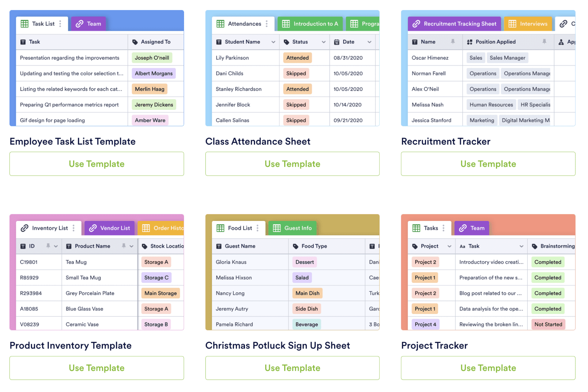Screen dimensions: 588x392
Task: Open the Christmas Potluck Sign Up Sheet title
Action: tap(277, 345)
